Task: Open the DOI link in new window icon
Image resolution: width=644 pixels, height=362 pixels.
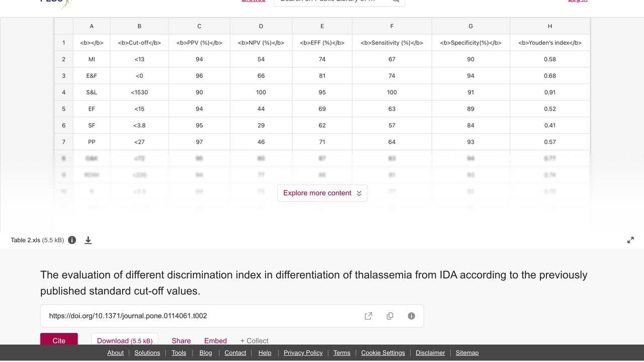Action: (368, 316)
